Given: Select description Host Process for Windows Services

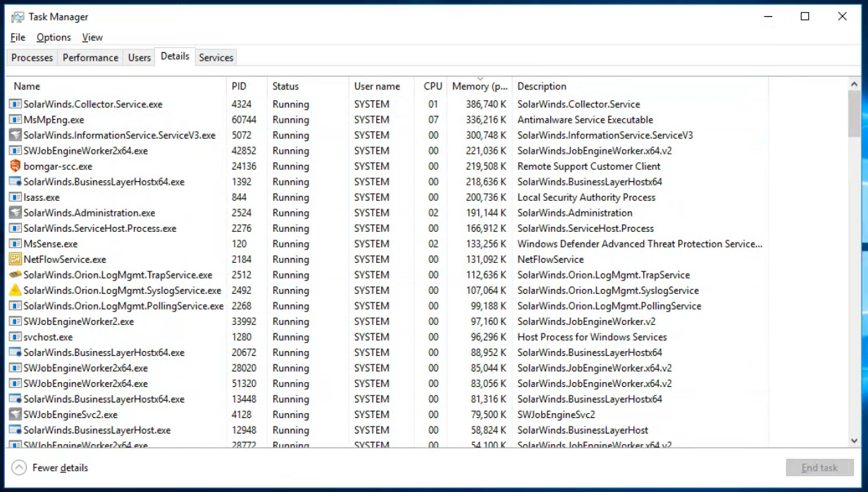Looking at the screenshot, I should [592, 337].
